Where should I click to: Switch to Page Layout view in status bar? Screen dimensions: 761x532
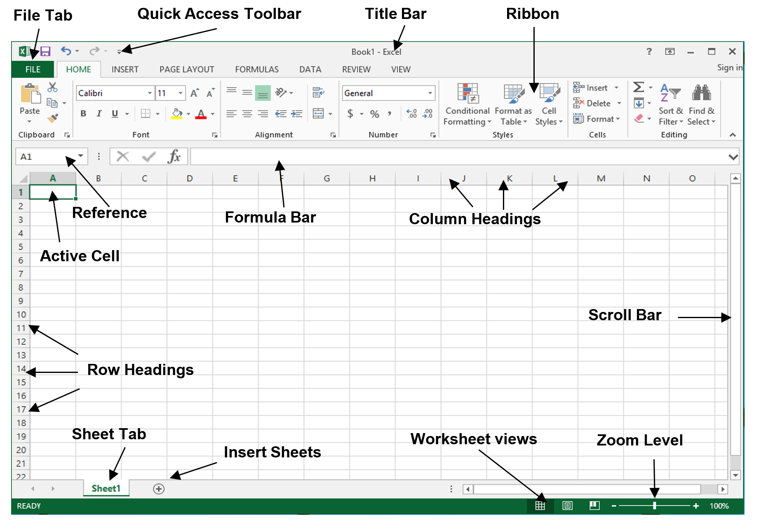(568, 506)
